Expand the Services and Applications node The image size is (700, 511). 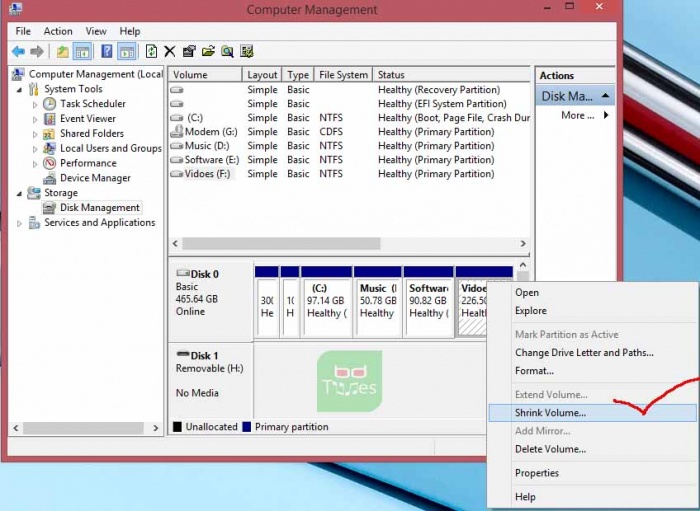click(19, 223)
